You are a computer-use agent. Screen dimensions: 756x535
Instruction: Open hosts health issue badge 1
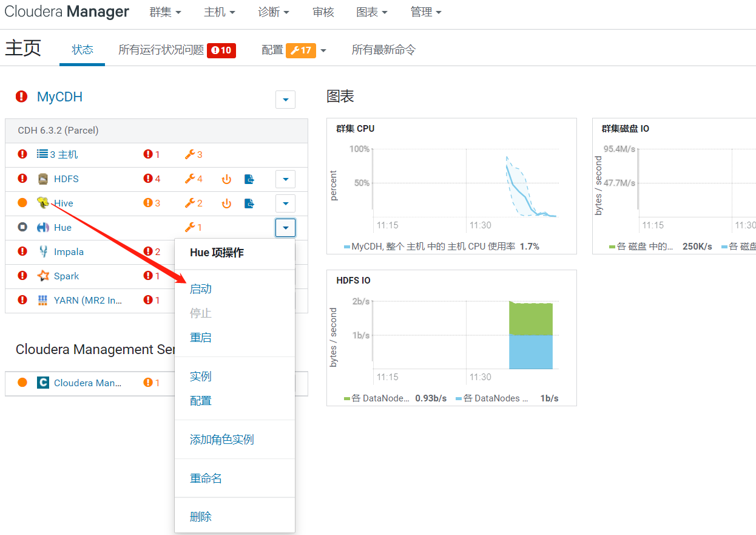click(152, 154)
